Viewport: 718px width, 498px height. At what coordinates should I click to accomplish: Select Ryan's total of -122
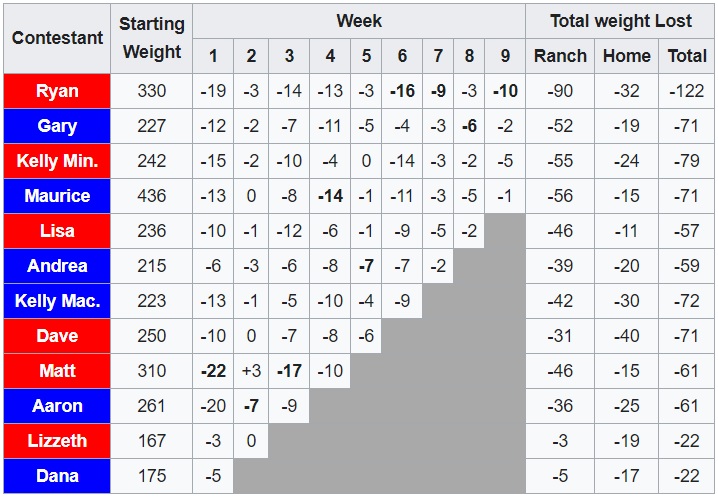(x=687, y=91)
